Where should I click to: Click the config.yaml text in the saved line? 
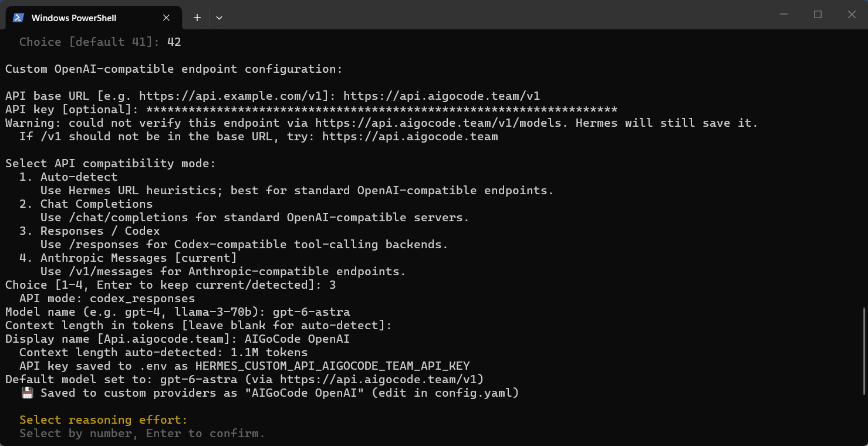(x=473, y=393)
